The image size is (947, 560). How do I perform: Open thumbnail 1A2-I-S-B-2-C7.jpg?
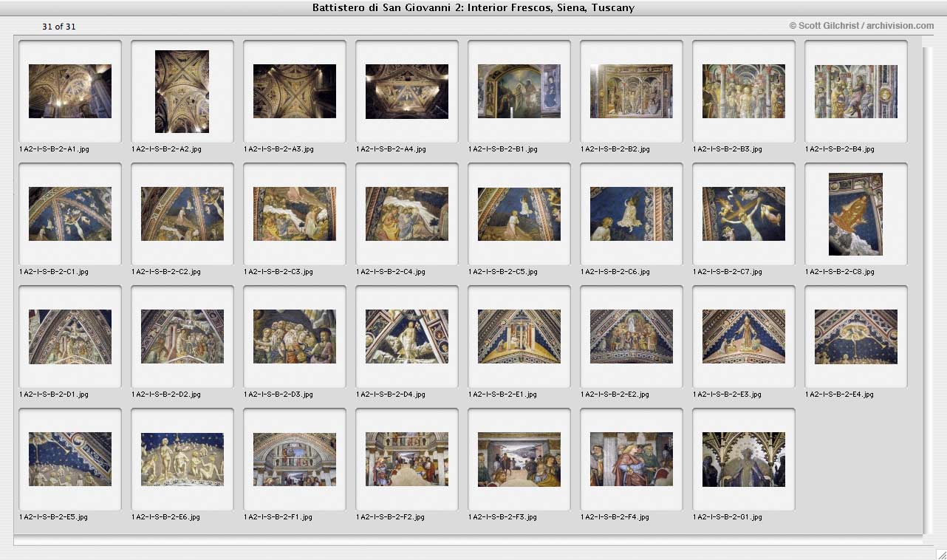[744, 214]
